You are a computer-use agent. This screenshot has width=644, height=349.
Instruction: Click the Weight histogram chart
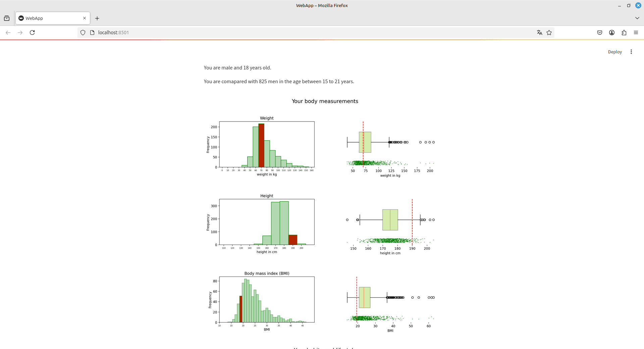click(x=261, y=146)
